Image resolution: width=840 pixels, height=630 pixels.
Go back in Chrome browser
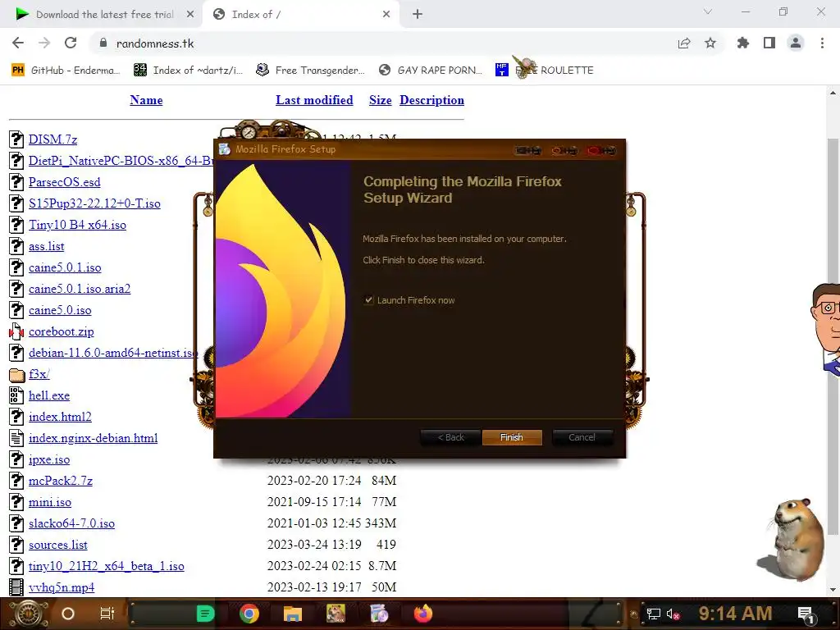[x=18, y=43]
